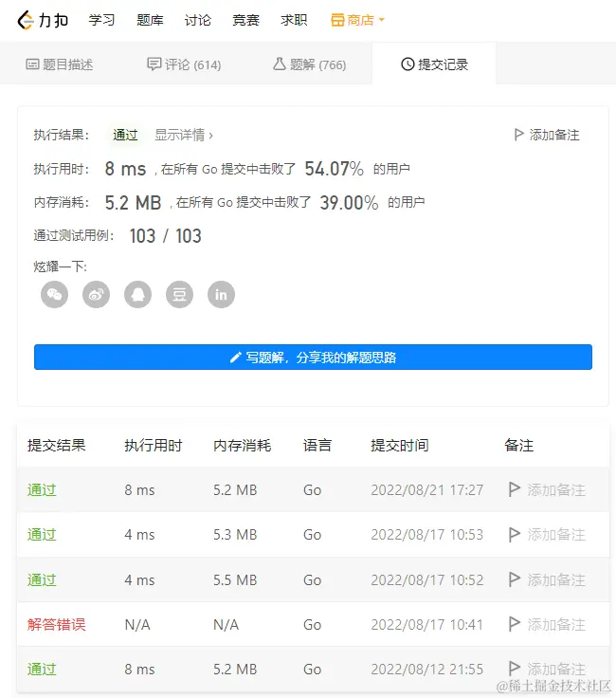Click 写题解 share solution button
The height and width of the screenshot is (698, 616).
[313, 357]
